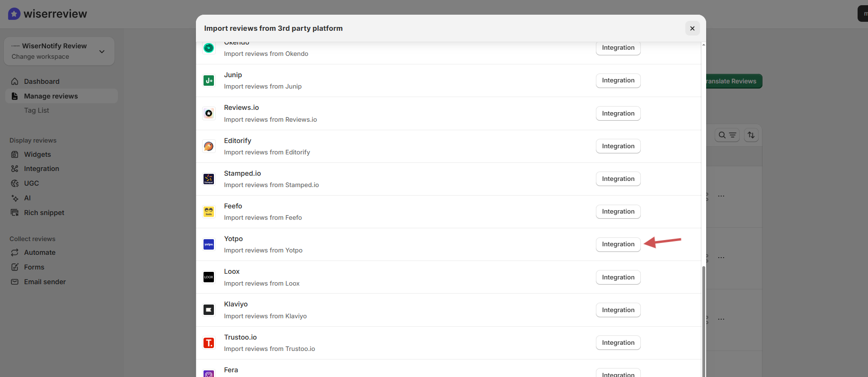Click the Stamped.io logo icon

pos(209,179)
